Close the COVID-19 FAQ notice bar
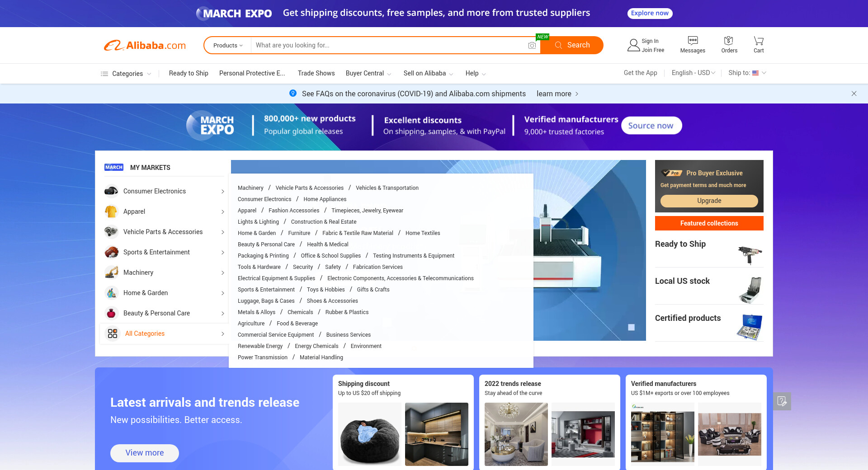This screenshot has width=868, height=470. tap(854, 94)
